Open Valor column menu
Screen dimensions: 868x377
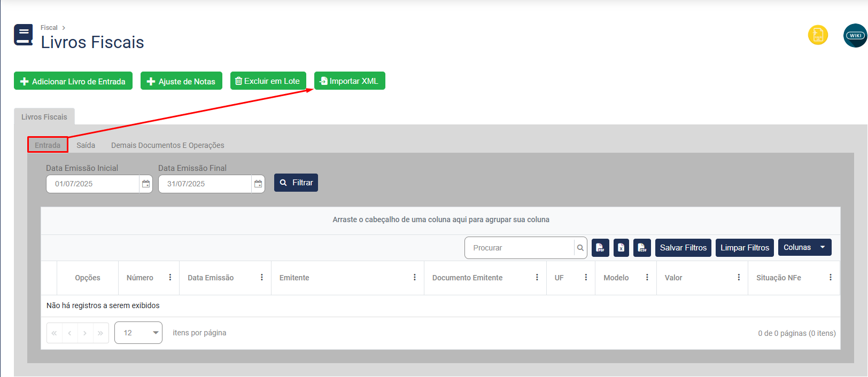[739, 277]
